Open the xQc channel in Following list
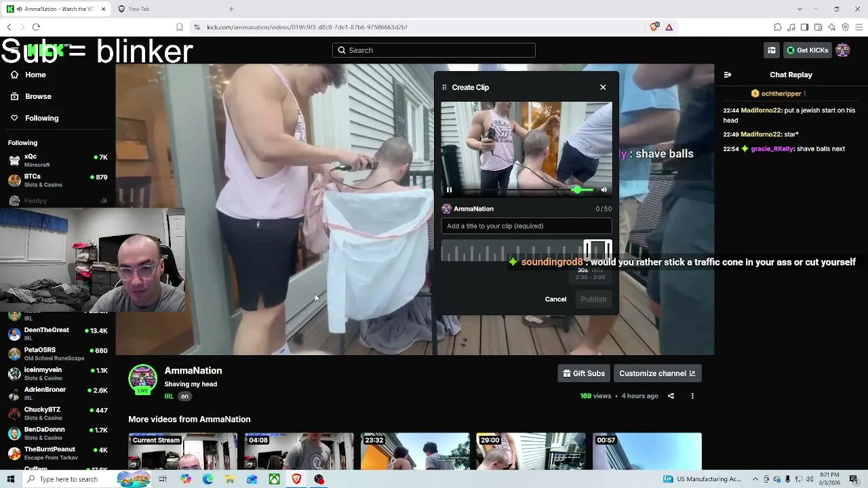The width and height of the screenshot is (868, 488). [x=58, y=161]
